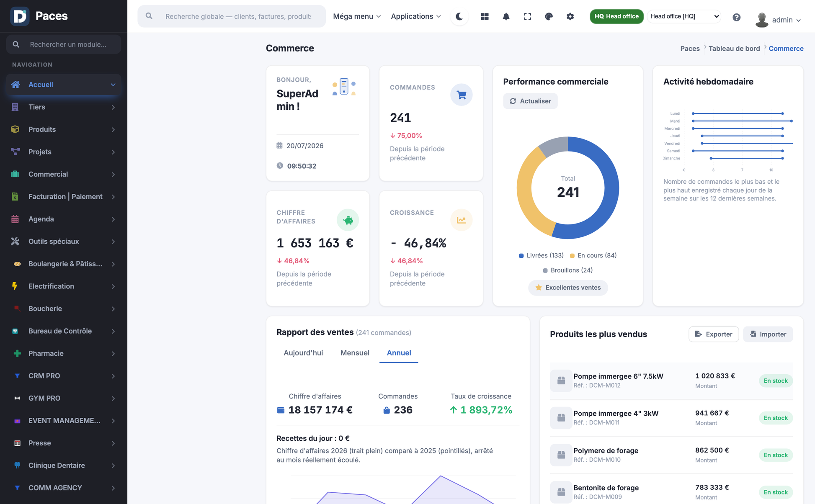Click the Commercial icon in the sidebar

pyautogui.click(x=15, y=174)
